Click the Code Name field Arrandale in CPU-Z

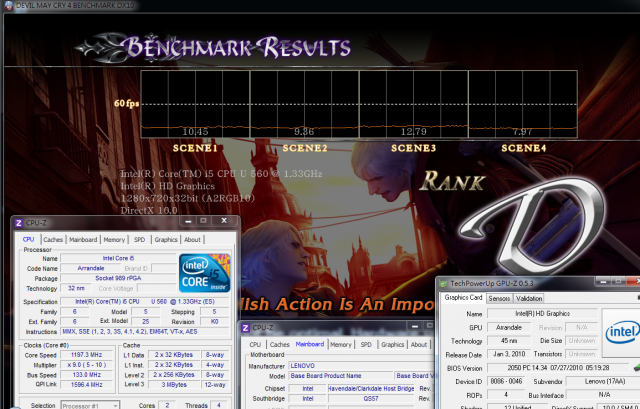tap(91, 268)
